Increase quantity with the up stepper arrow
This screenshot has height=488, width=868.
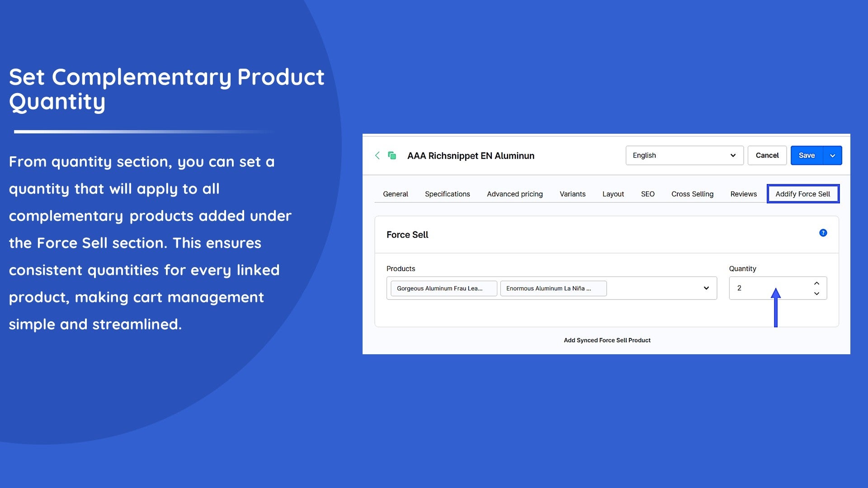(816, 283)
